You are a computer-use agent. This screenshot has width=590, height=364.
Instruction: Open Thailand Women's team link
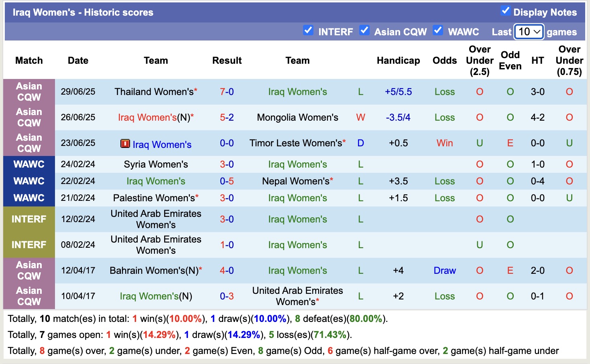154,92
